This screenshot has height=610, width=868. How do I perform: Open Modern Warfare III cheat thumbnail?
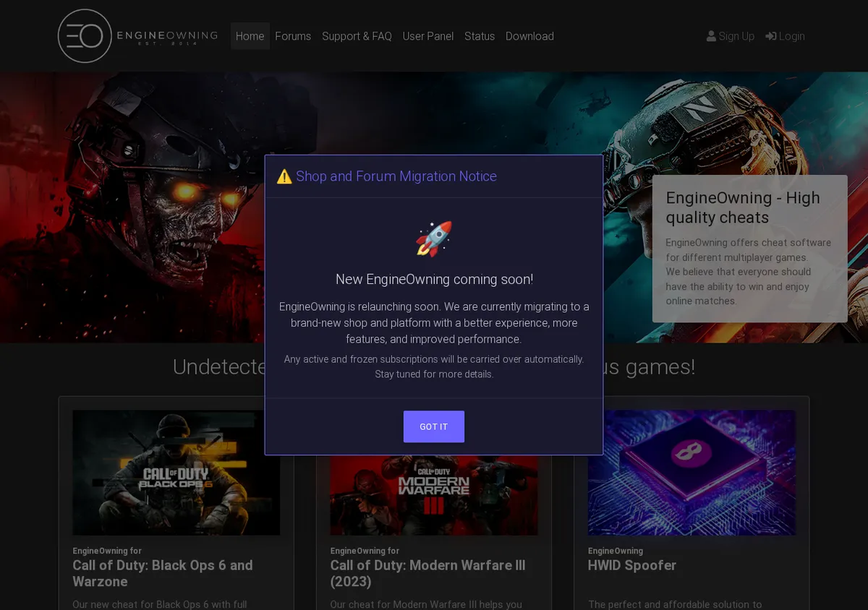click(x=434, y=495)
